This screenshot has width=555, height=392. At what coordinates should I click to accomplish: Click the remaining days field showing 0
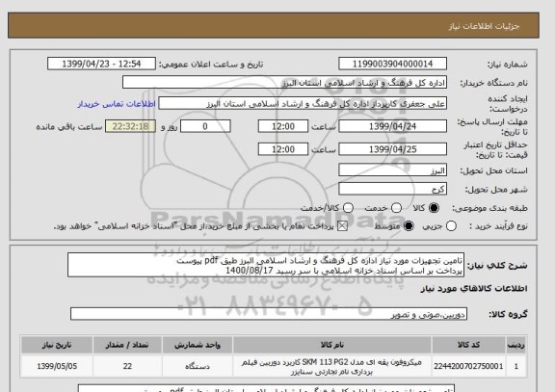(205, 126)
